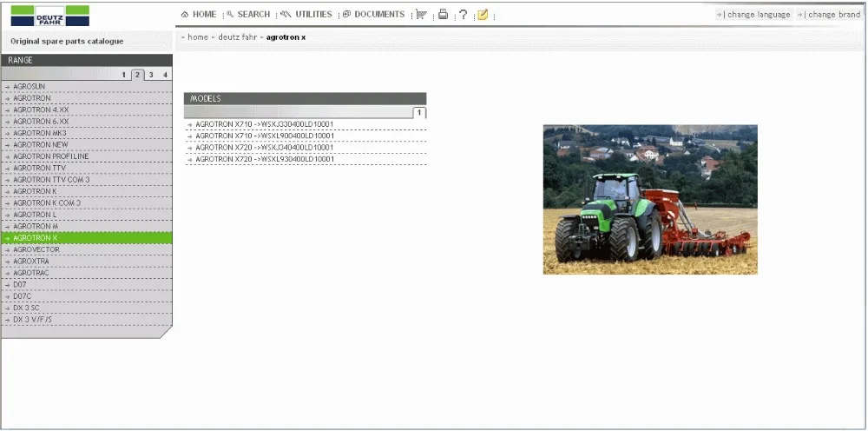This screenshot has height=431, width=868.
Task: Open the shopping cart icon
Action: [x=421, y=15]
